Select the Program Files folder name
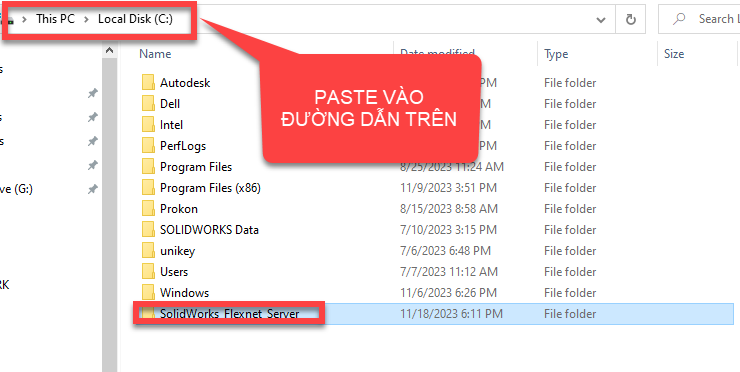Screen dimensions: 740x372 point(196,167)
